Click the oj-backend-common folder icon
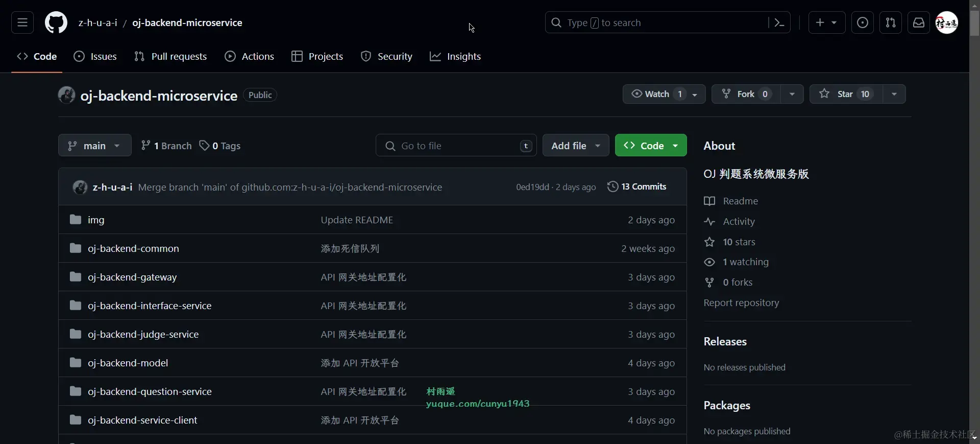The width and height of the screenshot is (980, 444). pyautogui.click(x=76, y=248)
